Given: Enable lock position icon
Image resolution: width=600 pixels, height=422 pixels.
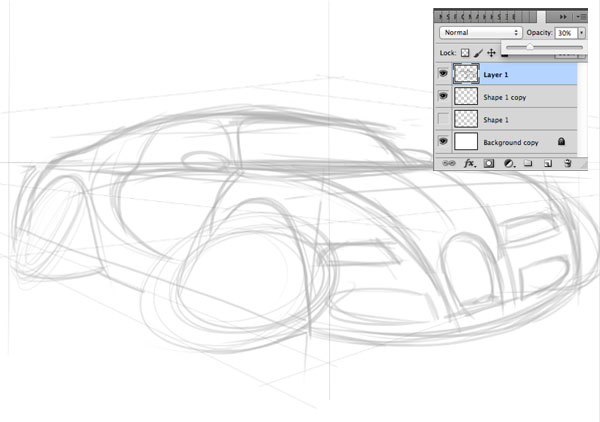Looking at the screenshot, I should 491,53.
